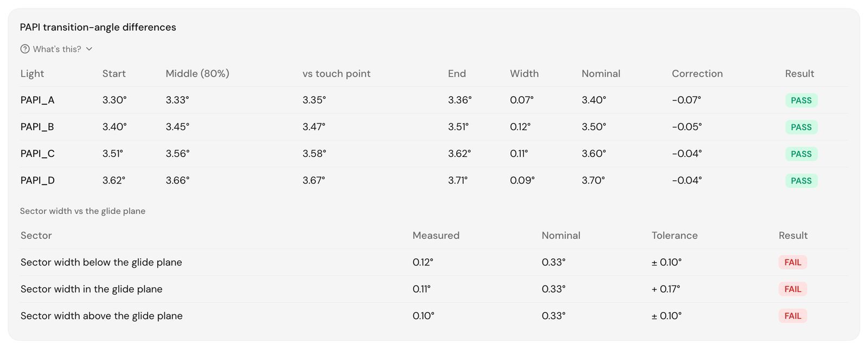
Task: Click the PASS badge for PAPI_B
Action: click(x=801, y=127)
